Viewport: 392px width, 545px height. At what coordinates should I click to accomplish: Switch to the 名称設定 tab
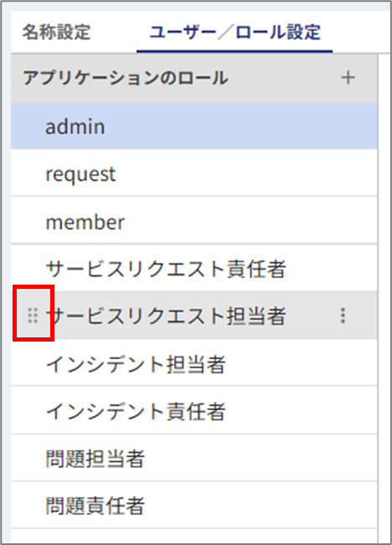56,33
